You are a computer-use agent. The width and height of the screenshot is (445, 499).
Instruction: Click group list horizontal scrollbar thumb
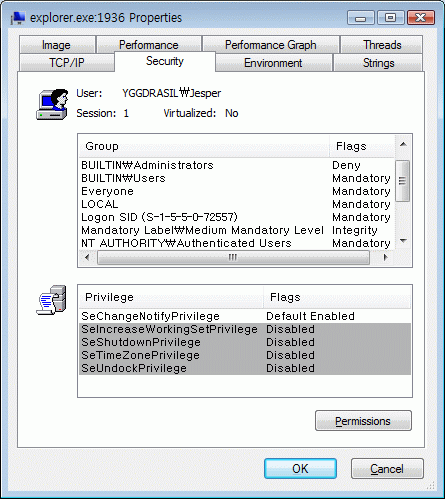(x=233, y=257)
